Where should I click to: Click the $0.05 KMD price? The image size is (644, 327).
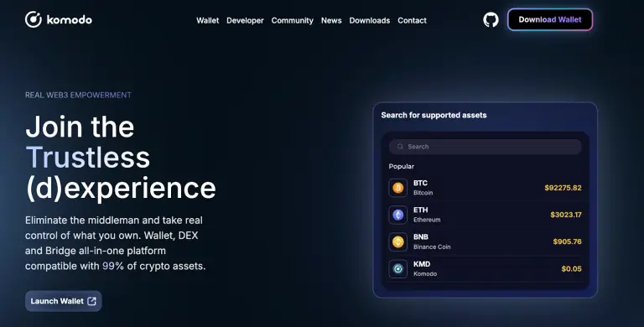tap(572, 268)
